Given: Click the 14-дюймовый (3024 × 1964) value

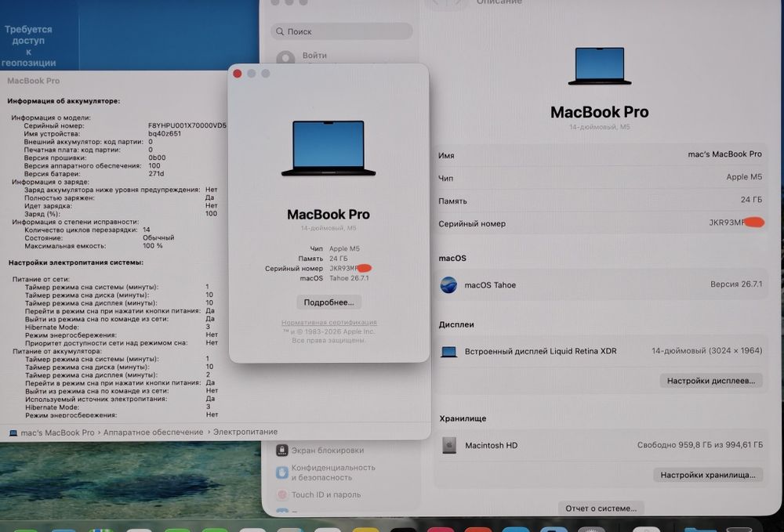Looking at the screenshot, I should 706,351.
